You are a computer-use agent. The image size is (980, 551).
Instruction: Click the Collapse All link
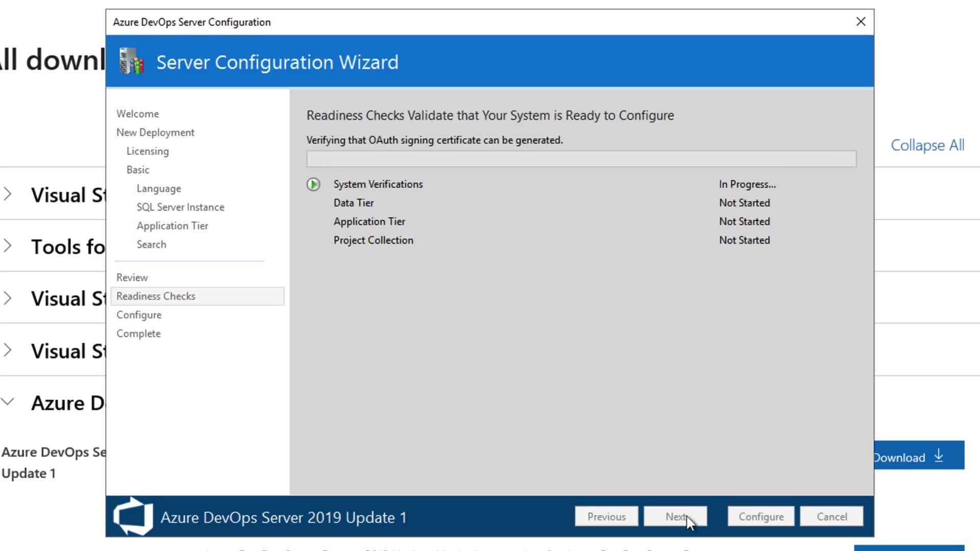click(x=927, y=145)
